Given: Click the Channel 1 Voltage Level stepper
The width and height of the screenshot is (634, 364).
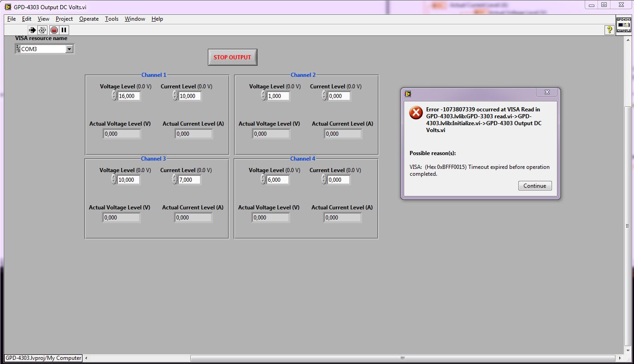Looking at the screenshot, I should point(114,96).
